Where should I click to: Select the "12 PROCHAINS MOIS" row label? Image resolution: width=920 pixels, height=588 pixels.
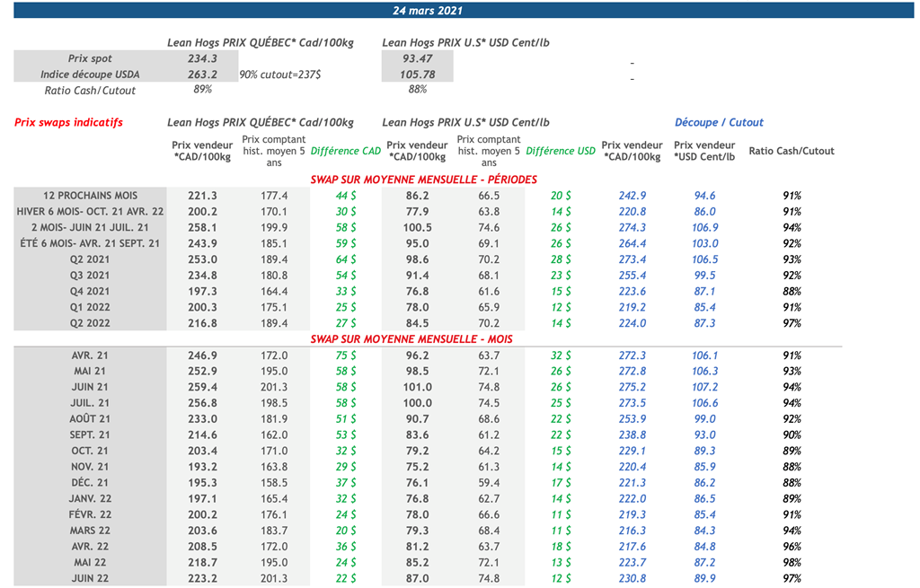click(90, 196)
